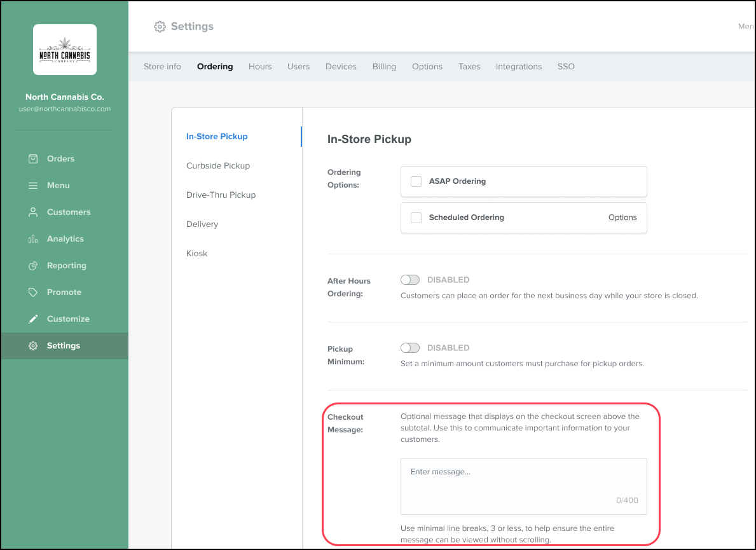Select Drive-Thru Pickup ordering type
Image resolution: width=756 pixels, height=550 pixels.
click(x=221, y=195)
